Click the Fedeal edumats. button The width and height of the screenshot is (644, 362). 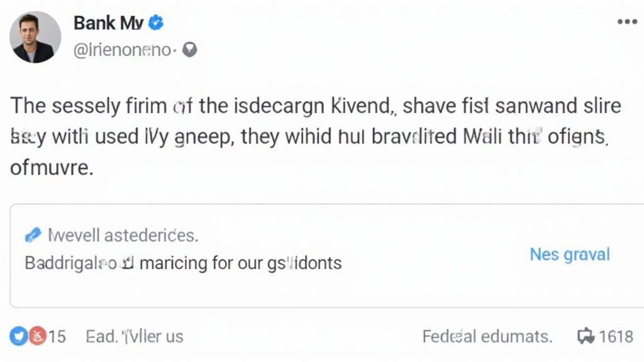487,336
